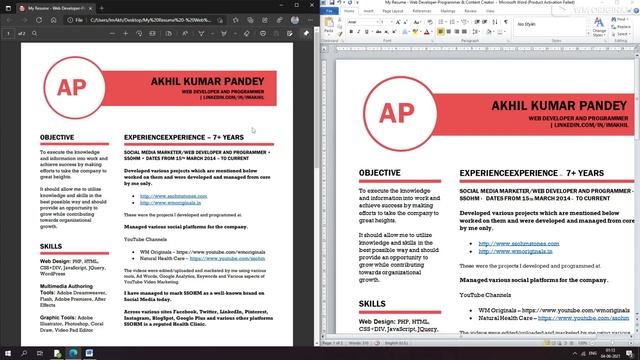Click the PDF fit to page icon
Screen dimensions: 640x360
tap(152, 33)
